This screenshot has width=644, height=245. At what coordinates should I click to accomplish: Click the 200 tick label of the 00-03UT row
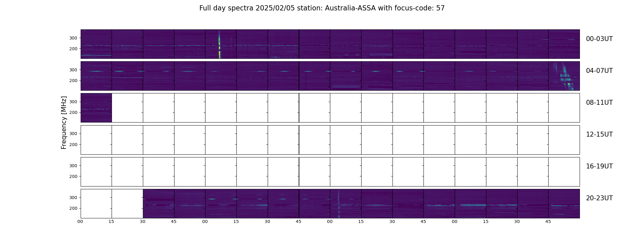point(73,49)
